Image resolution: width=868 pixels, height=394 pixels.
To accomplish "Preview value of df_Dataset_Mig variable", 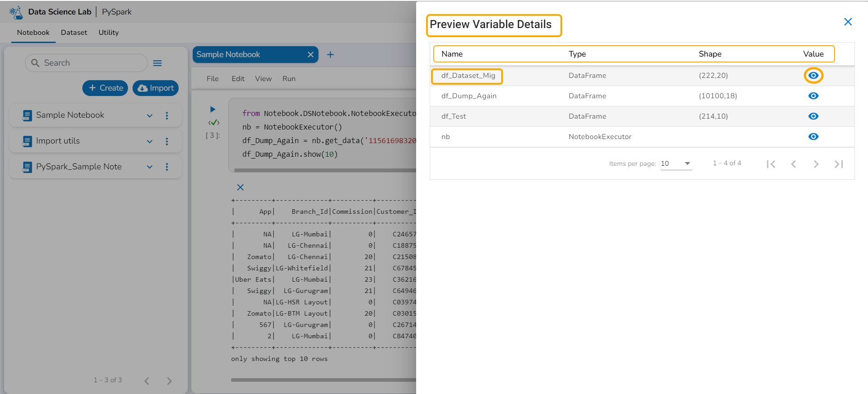I will tap(813, 76).
